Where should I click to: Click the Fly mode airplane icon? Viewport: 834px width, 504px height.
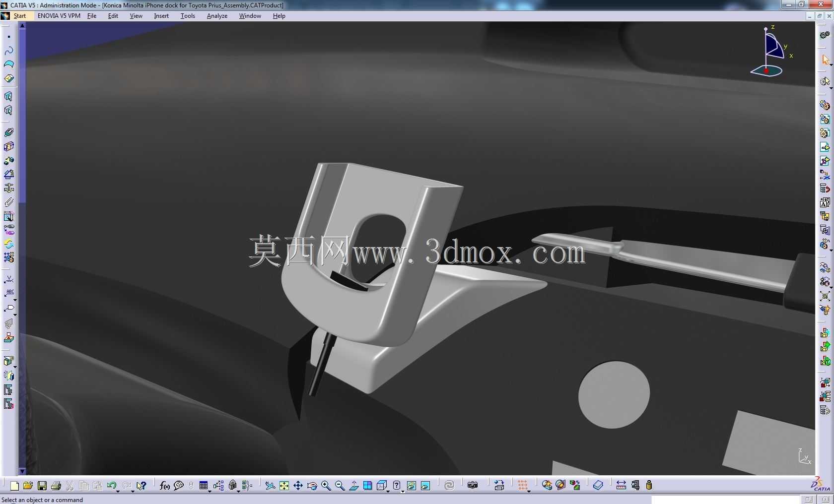point(270,486)
